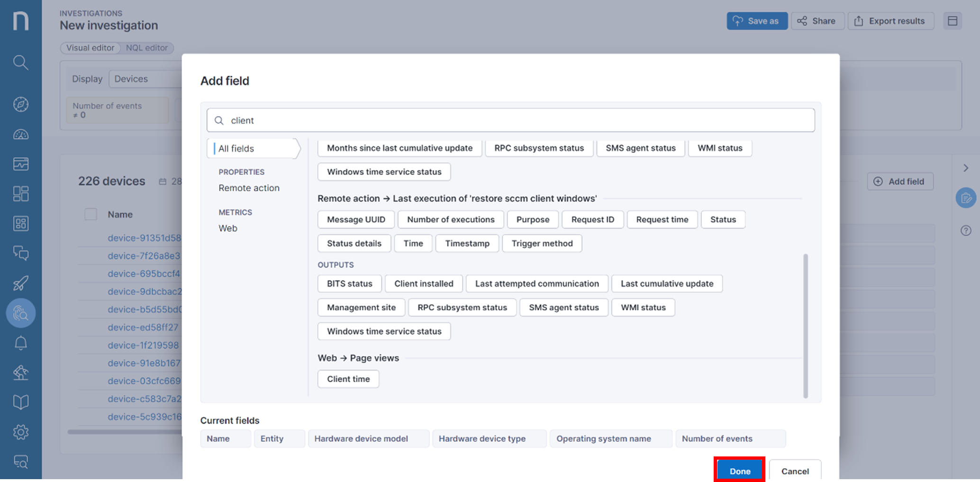The image size is (980, 482).
Task: Open the search magnifier in the sidebar
Action: [x=20, y=62]
